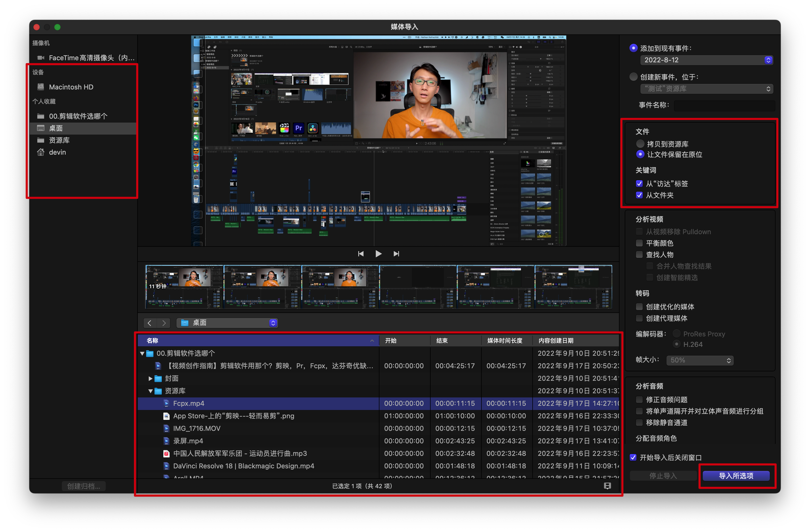The image size is (810, 532).
Task: Enable 创建优化的媒体 transcoding checkbox
Action: point(639,307)
